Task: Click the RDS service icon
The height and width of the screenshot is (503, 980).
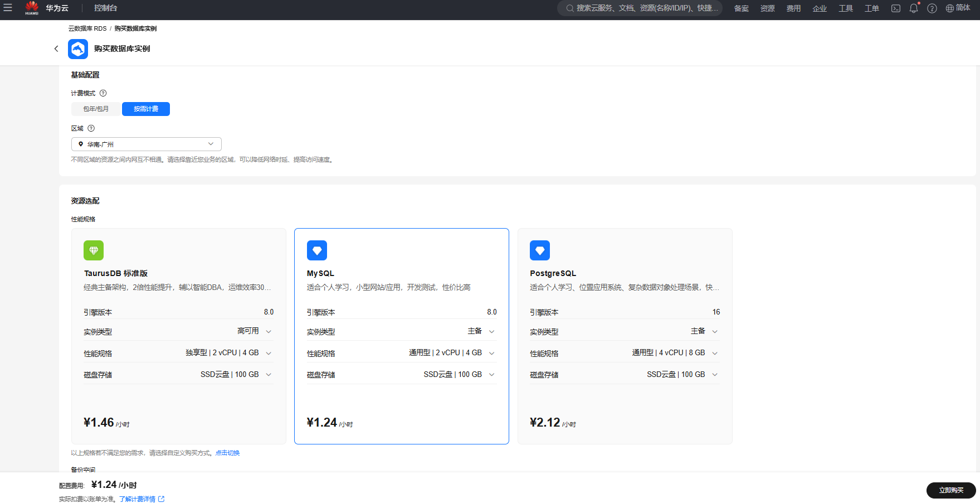Action: 78,49
